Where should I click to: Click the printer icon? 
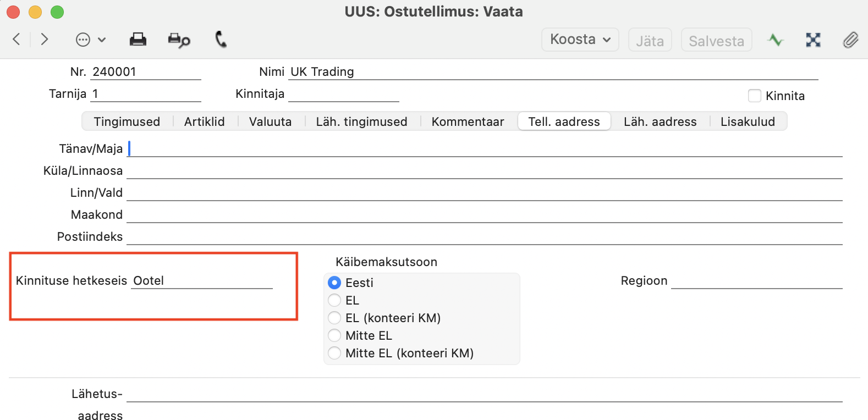(138, 40)
